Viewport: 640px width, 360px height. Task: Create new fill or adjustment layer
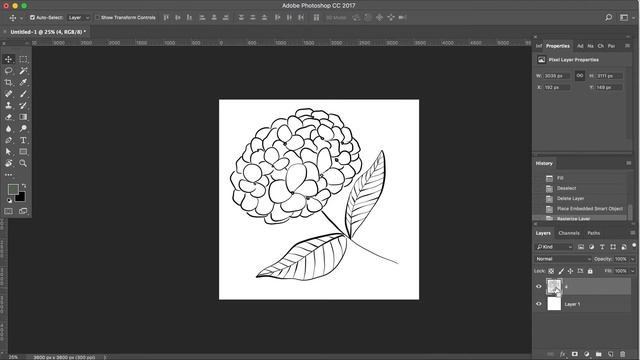coord(587,354)
